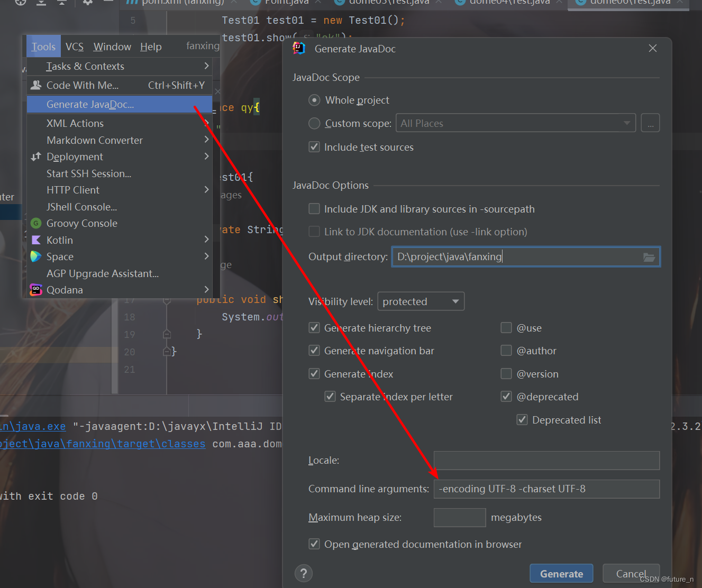Viewport: 702px width, 588px height.
Task: Toggle Generate navigation bar checkbox
Action: coord(314,351)
